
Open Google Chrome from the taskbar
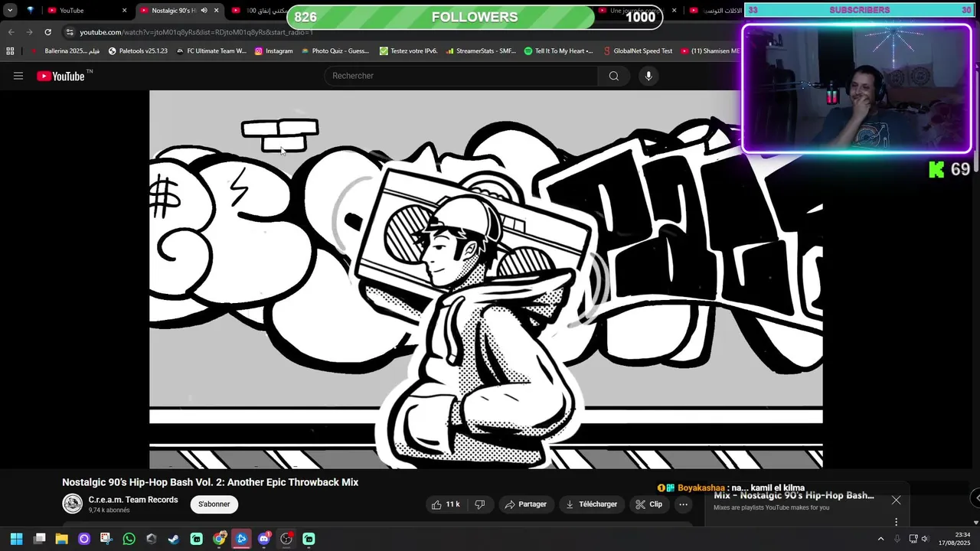click(x=220, y=539)
